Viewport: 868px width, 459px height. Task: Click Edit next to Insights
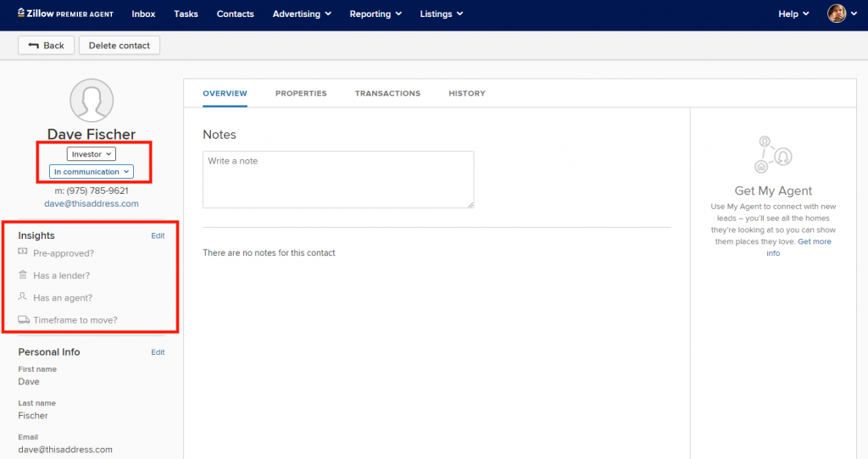click(x=158, y=235)
